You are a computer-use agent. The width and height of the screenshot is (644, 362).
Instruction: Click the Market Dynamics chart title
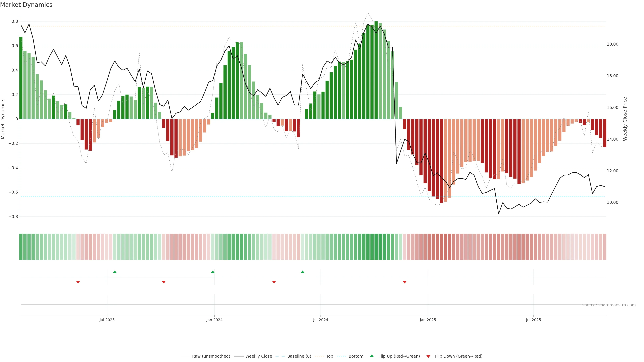coord(26,5)
